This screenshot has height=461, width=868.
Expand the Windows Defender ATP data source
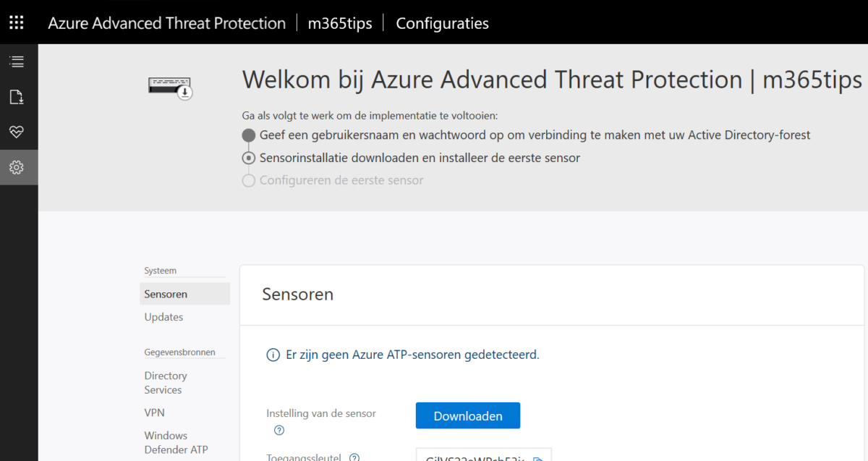pos(176,442)
